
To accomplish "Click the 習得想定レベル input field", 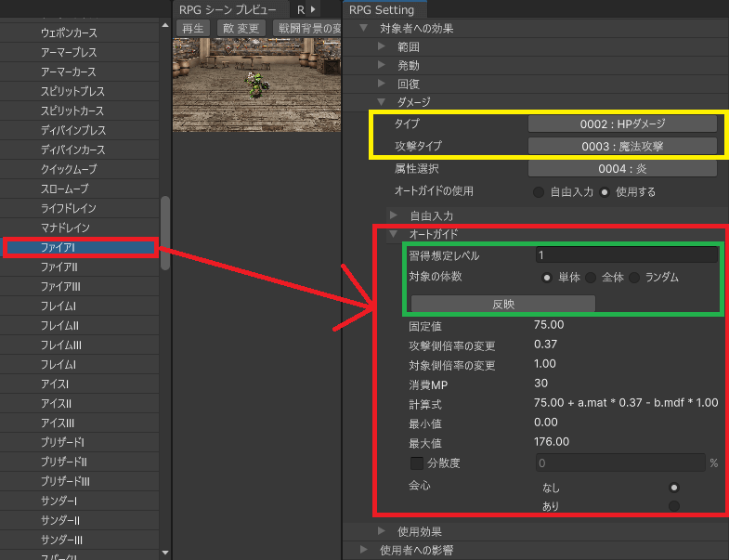I will pos(625,254).
